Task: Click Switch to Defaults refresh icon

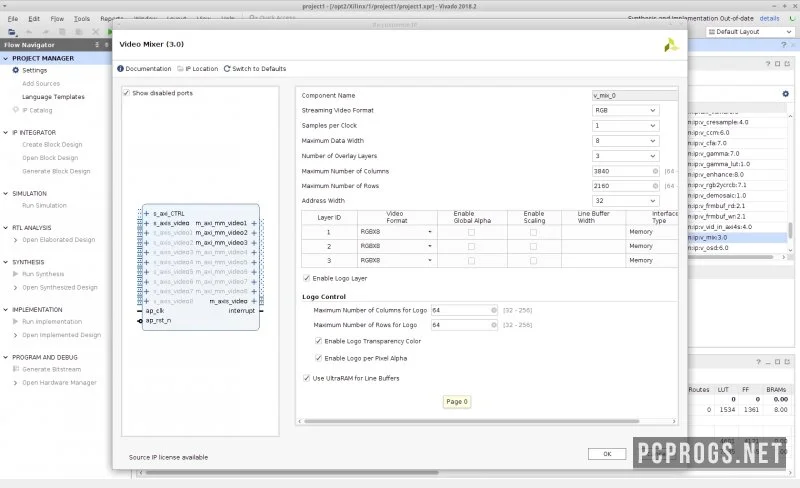Action: (x=227, y=68)
